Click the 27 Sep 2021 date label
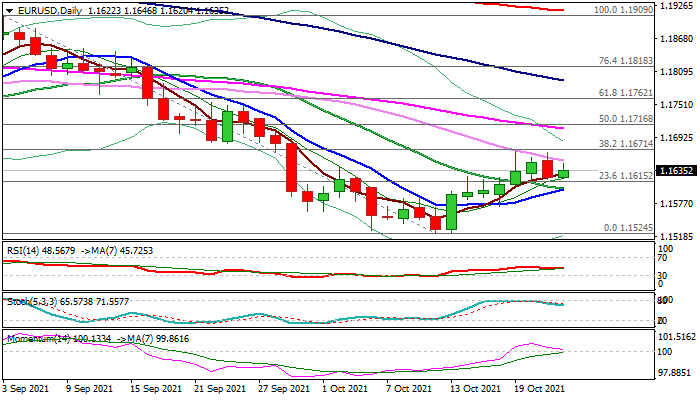Image resolution: width=700 pixels, height=400 pixels. (284, 389)
